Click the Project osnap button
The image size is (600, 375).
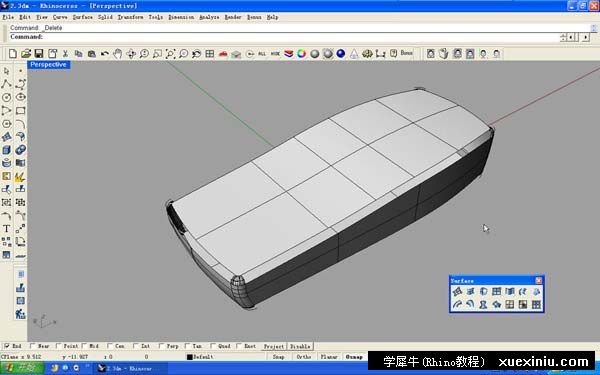coord(274,346)
